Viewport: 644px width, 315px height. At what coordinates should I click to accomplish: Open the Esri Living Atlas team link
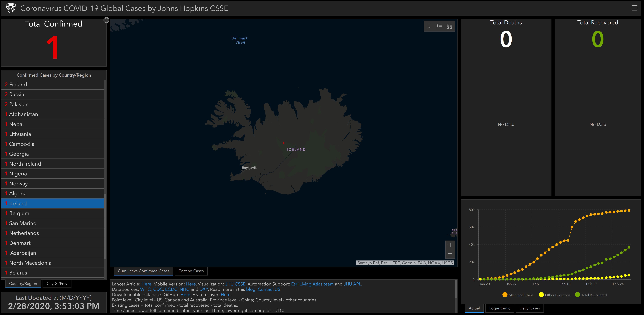tap(312, 284)
